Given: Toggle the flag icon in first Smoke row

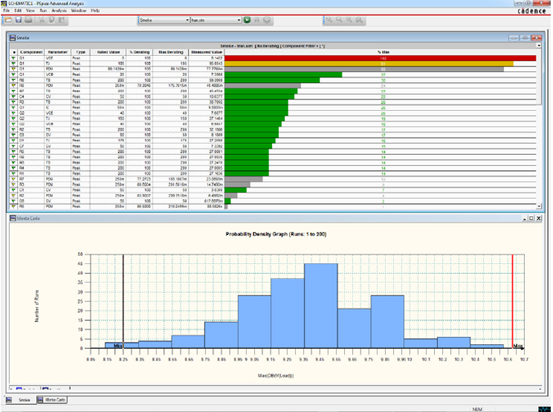Looking at the screenshot, I should click(x=14, y=58).
